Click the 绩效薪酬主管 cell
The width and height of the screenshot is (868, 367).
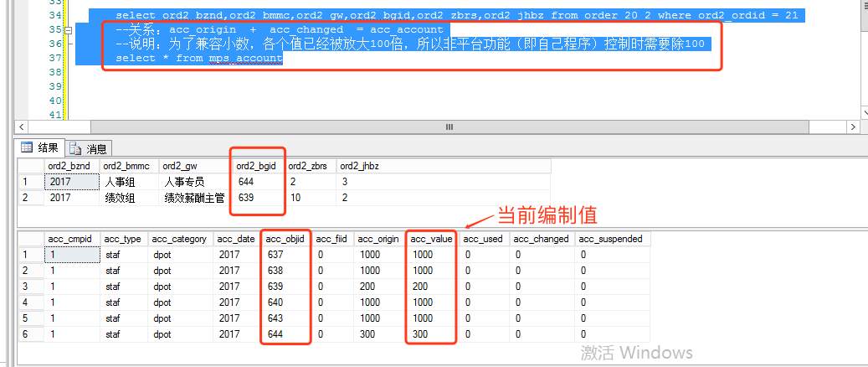pos(193,198)
